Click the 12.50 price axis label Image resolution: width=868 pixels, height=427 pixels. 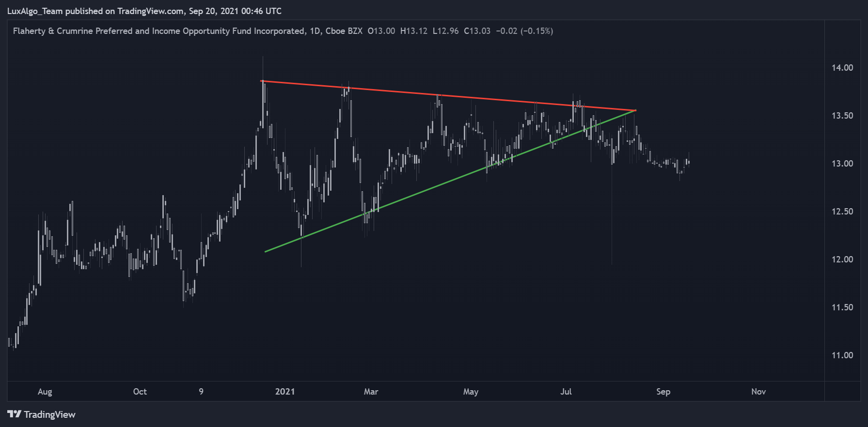(x=842, y=212)
